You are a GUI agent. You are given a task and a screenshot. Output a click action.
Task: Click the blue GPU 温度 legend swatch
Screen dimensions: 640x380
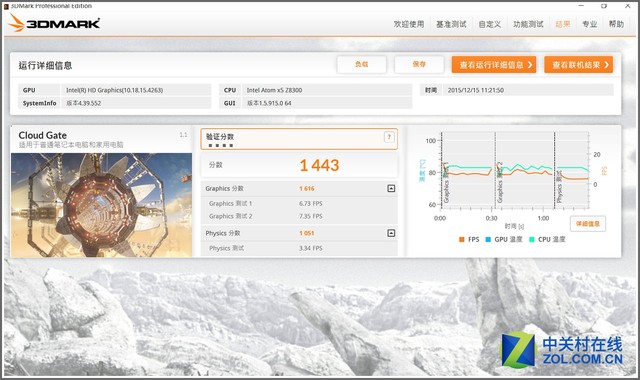pyautogui.click(x=488, y=239)
